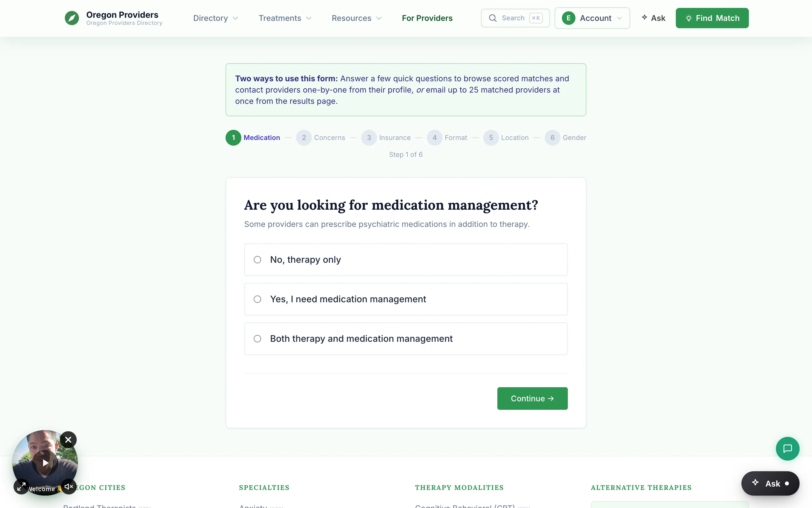Click the Find Match button
Image resolution: width=812 pixels, height=508 pixels.
pyautogui.click(x=712, y=18)
